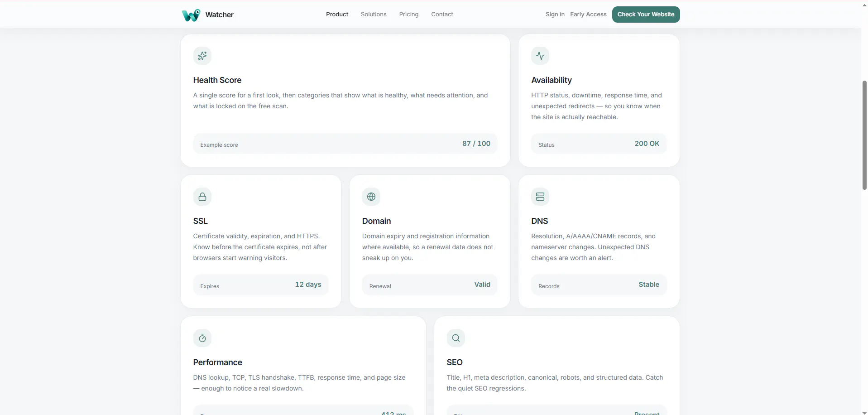Screen dimensions: 868x415
Task: Click the '200 OK' status value
Action: click(x=647, y=144)
